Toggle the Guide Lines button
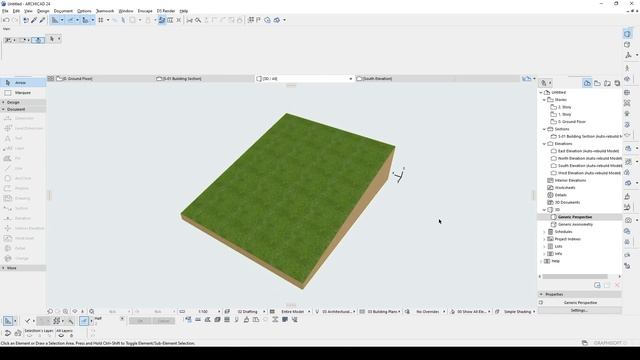640x360 pixels. [55, 20]
